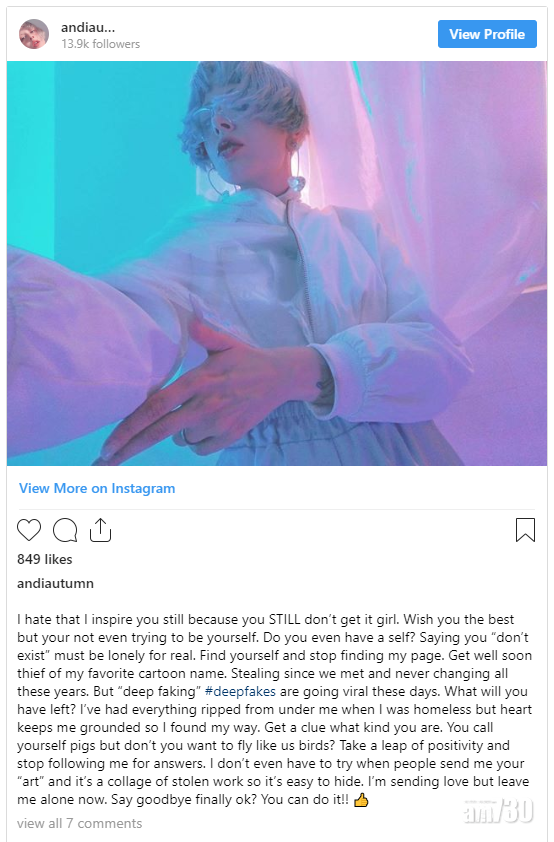Click the thumbs-up emoji ending the caption
This screenshot has height=842, width=554.
click(361, 800)
